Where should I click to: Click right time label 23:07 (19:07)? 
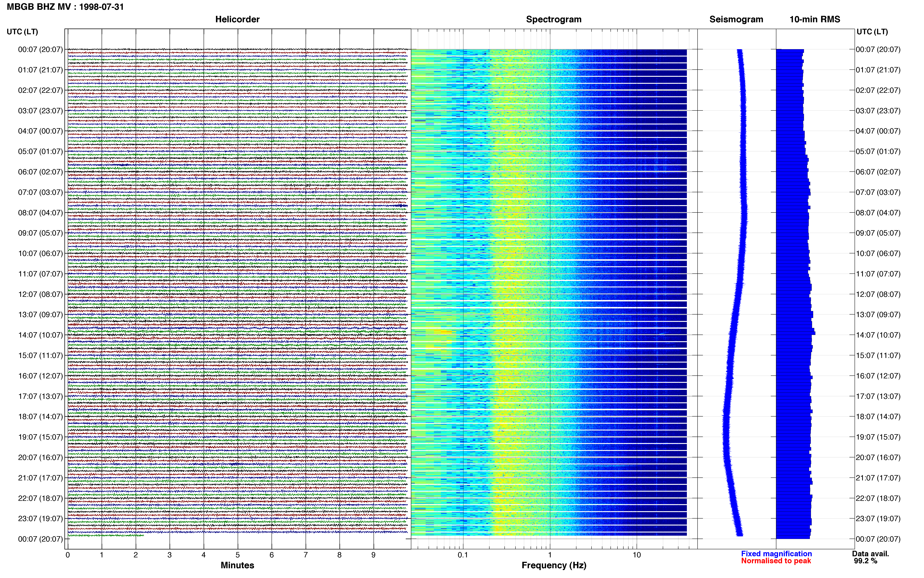point(878,518)
